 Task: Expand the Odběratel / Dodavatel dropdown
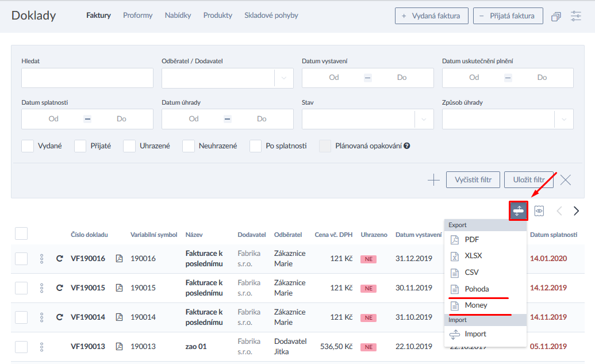283,78
